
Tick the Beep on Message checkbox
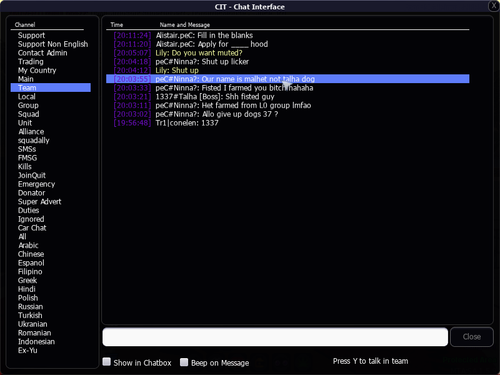pyautogui.click(x=184, y=362)
